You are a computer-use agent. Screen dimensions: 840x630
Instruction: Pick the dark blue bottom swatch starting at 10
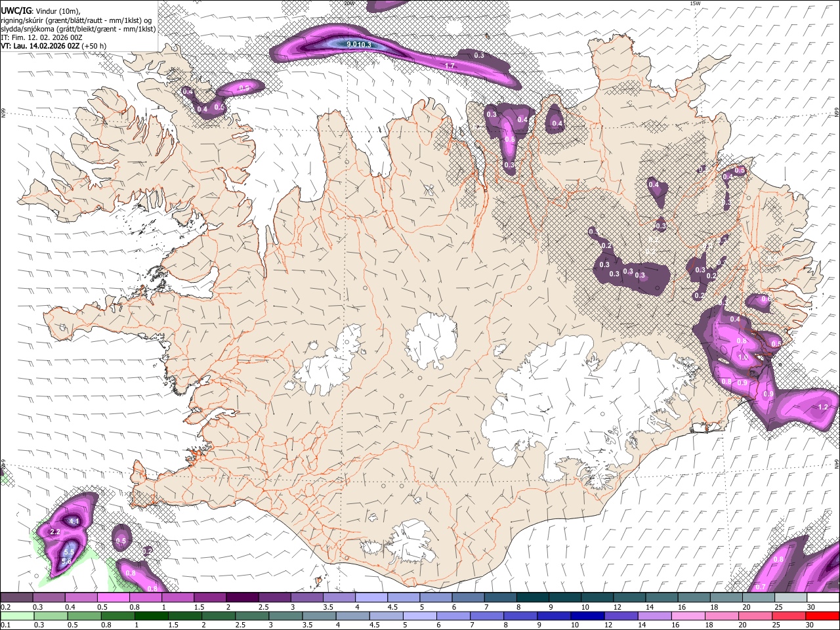[x=587, y=616]
